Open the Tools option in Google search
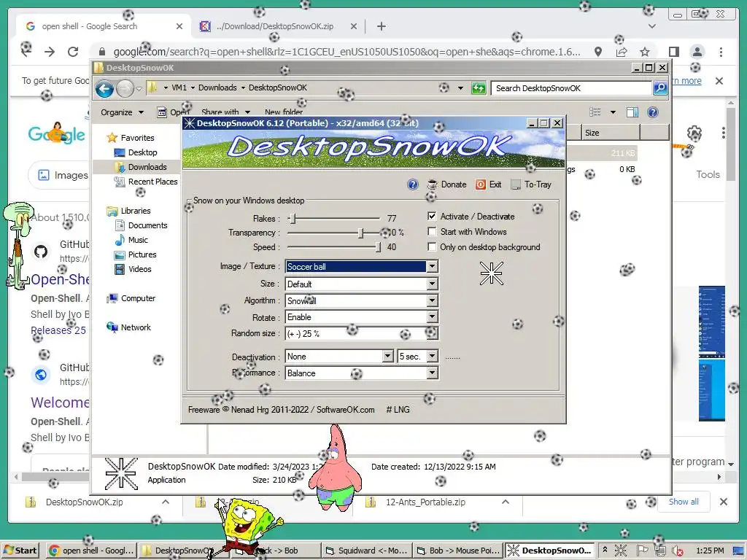Viewport: 747px width, 560px height. tap(708, 174)
